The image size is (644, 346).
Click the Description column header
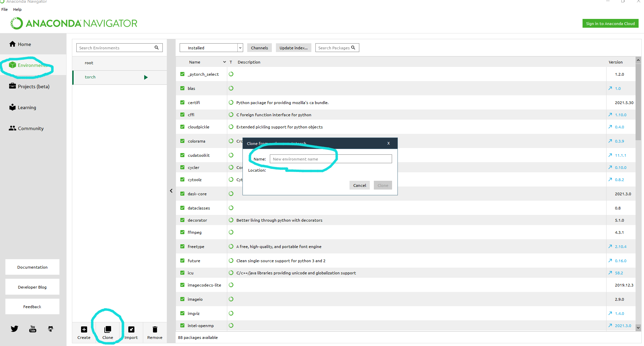(x=249, y=62)
